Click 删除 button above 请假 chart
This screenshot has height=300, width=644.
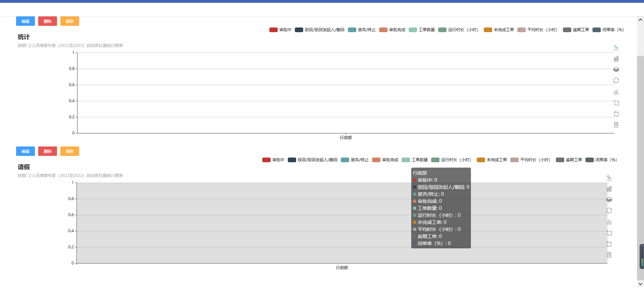(x=48, y=151)
